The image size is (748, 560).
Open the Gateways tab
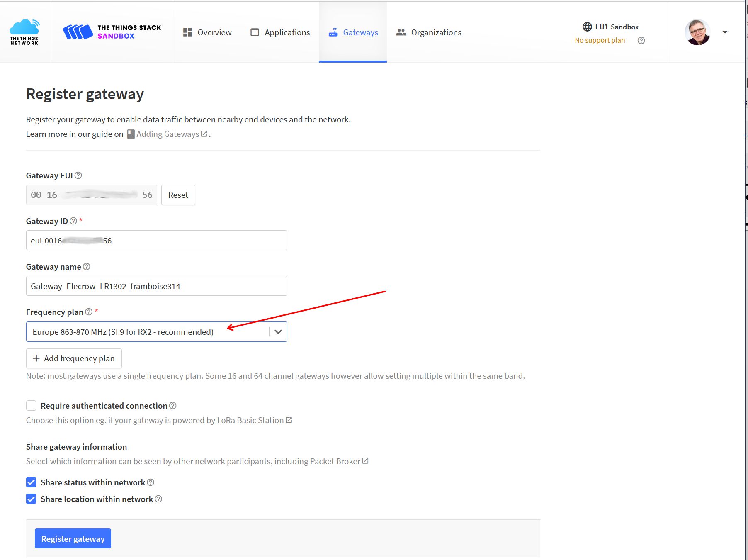pyautogui.click(x=353, y=32)
